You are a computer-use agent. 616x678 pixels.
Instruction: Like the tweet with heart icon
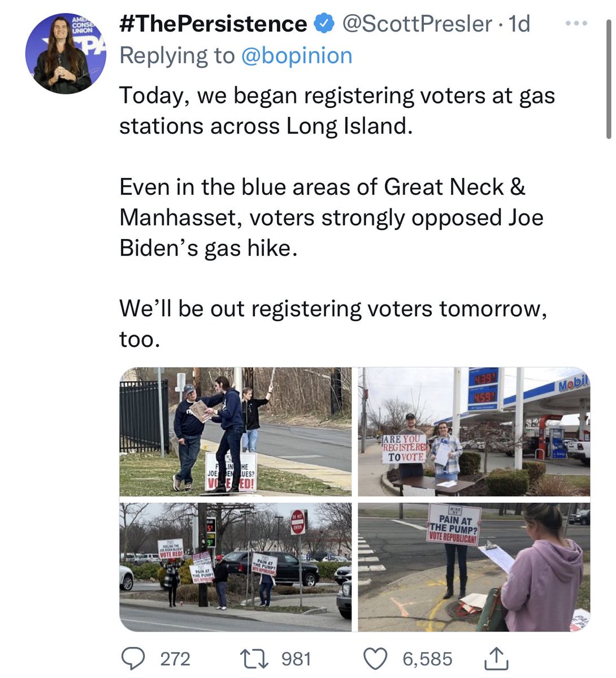(x=375, y=659)
